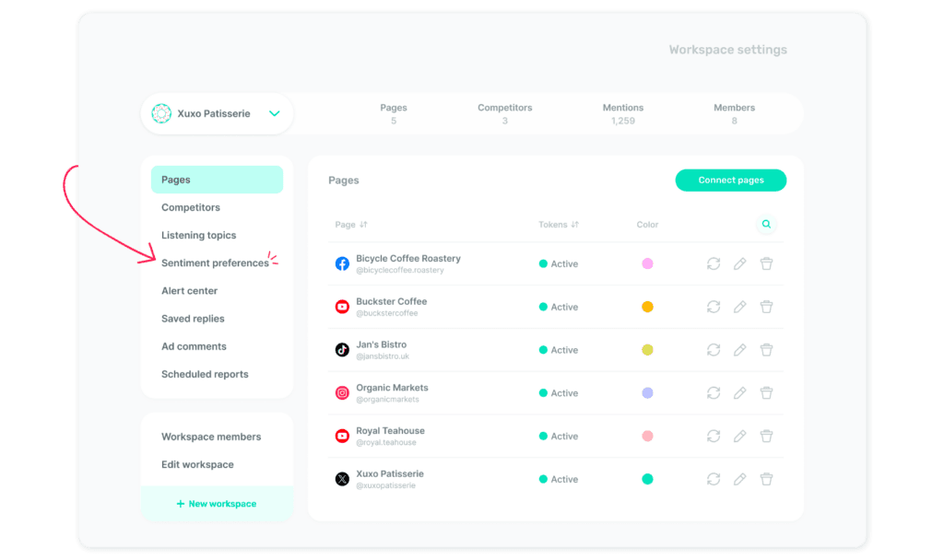
Task: Expand the Xuxo Patisserie workspace dropdown chevron
Action: pos(275,113)
